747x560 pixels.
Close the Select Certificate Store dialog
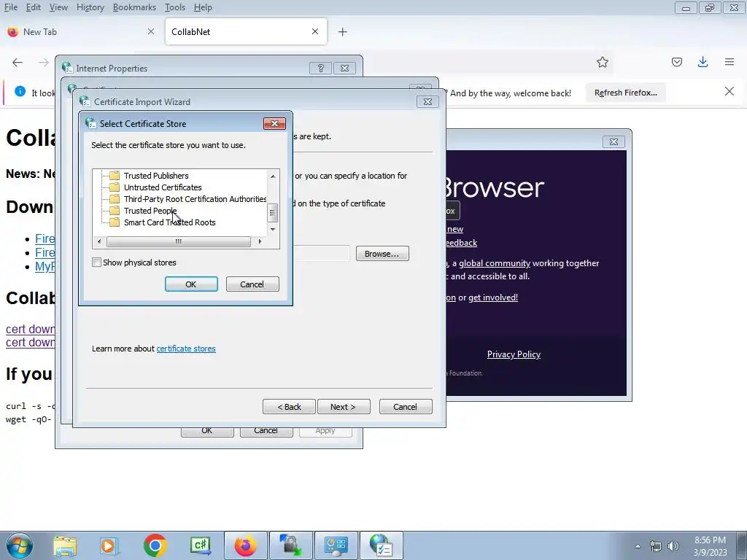click(274, 124)
